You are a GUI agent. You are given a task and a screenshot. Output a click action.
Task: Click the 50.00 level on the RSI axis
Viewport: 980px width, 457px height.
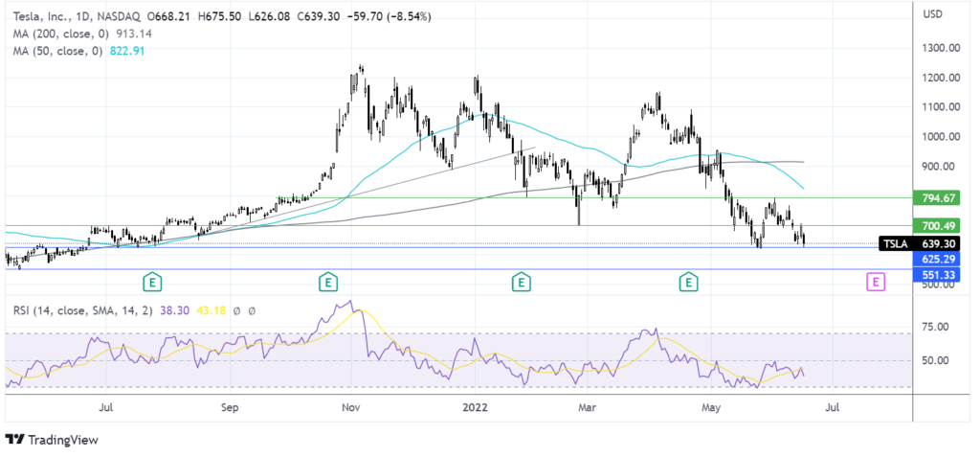click(x=938, y=360)
